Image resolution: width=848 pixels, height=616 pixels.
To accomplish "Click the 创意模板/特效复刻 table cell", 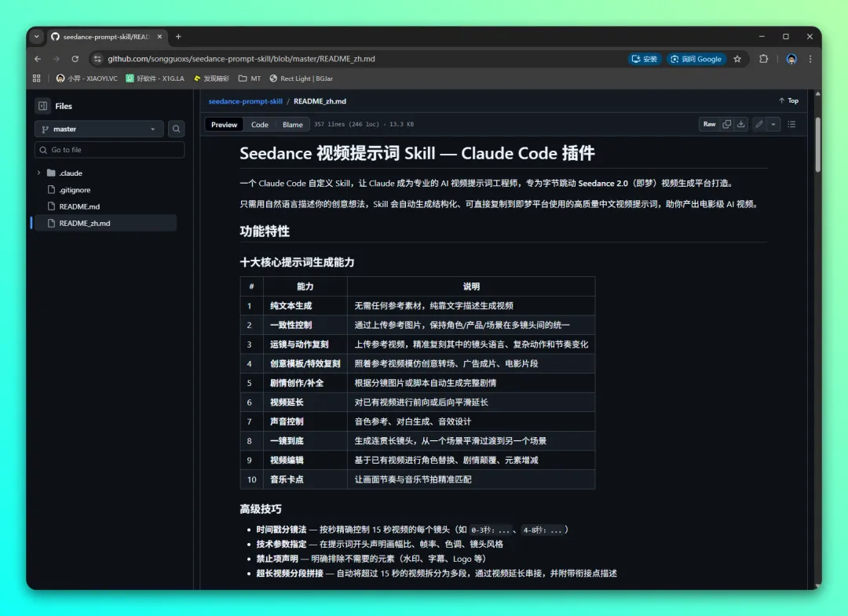I will [x=305, y=363].
